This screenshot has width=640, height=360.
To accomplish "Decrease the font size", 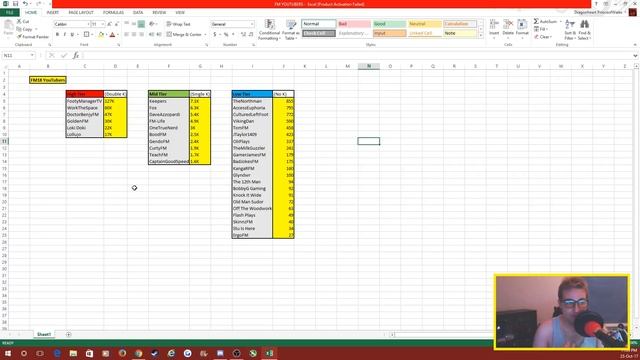I will coord(116,24).
